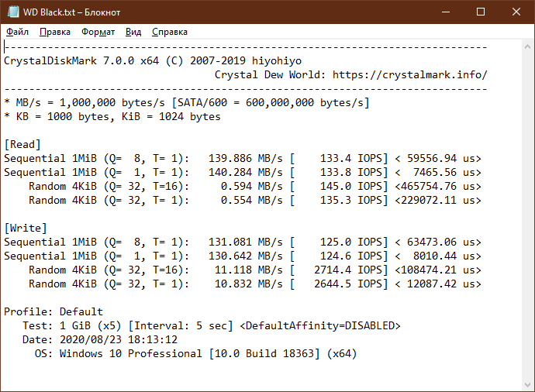Click the [Write] section header

26,228
